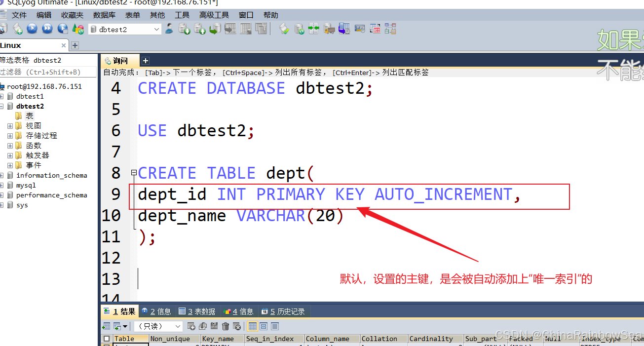This screenshot has height=346, width=644.
Task: Expand the dbtest1 database node
Action: pyautogui.click(x=2, y=96)
